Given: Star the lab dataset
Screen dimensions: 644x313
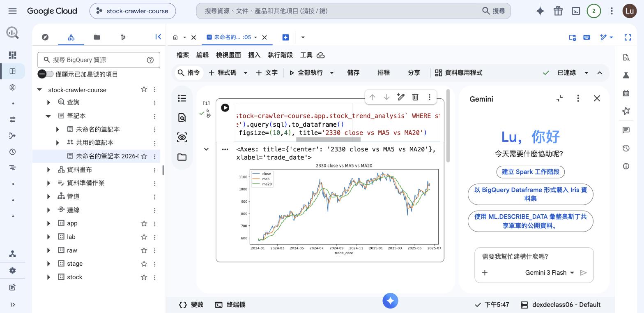Looking at the screenshot, I should (144, 237).
